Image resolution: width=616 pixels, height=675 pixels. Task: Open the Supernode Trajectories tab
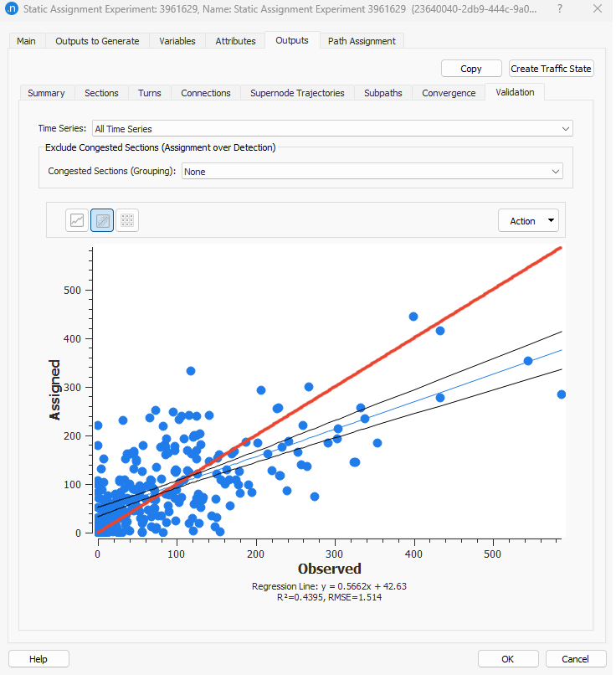point(297,93)
